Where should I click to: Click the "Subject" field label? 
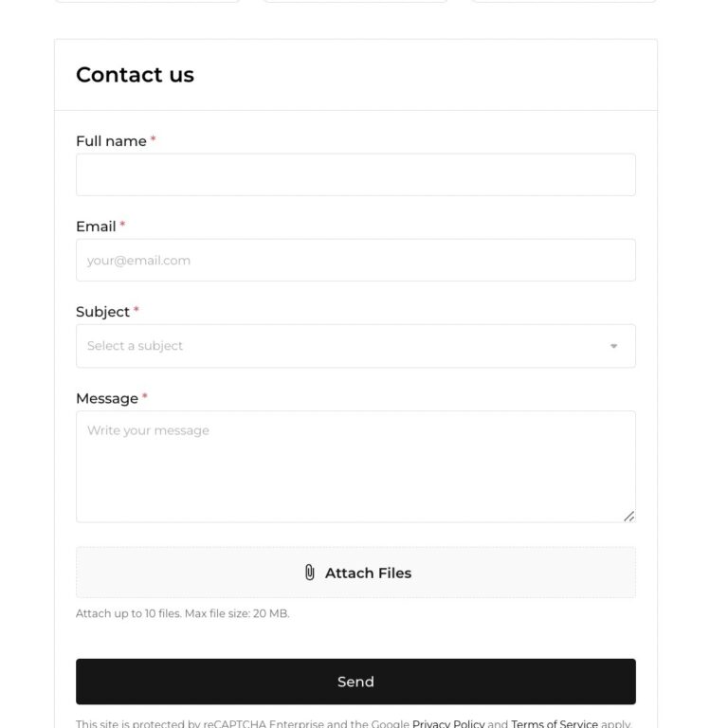102,312
